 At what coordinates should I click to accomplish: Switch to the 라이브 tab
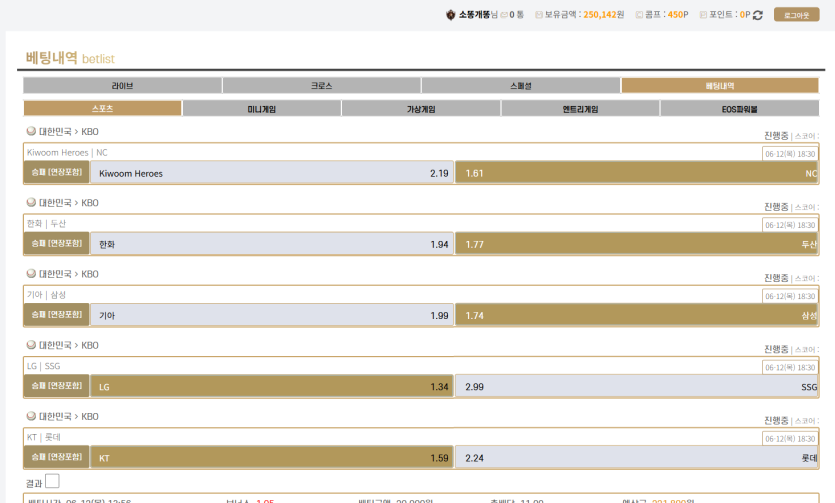pyautogui.click(x=122, y=86)
